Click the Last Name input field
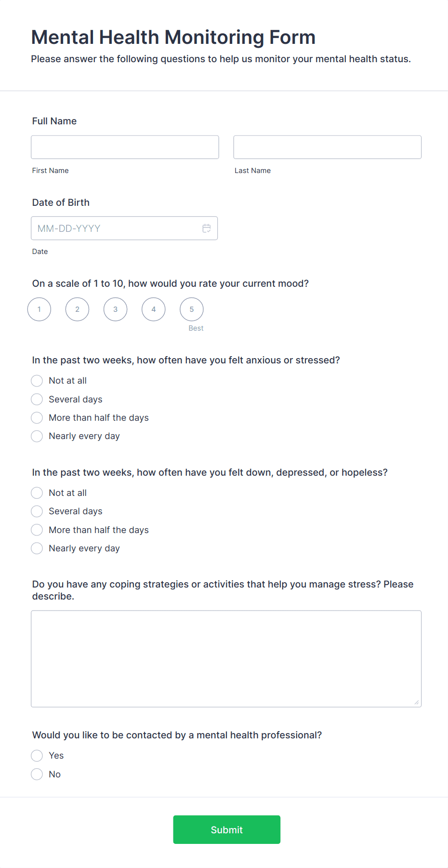Image resolution: width=448 pixels, height=868 pixels. pyautogui.click(x=328, y=147)
